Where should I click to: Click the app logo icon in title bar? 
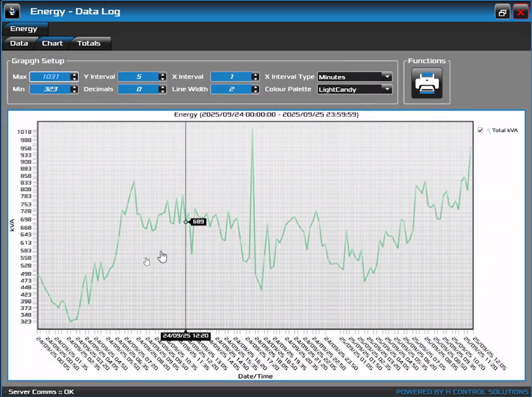[12, 11]
